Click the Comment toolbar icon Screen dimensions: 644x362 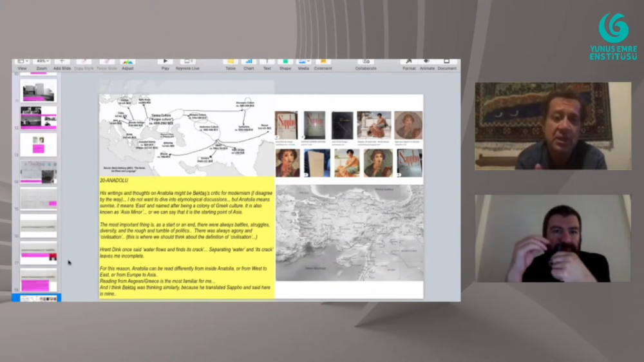(x=323, y=62)
